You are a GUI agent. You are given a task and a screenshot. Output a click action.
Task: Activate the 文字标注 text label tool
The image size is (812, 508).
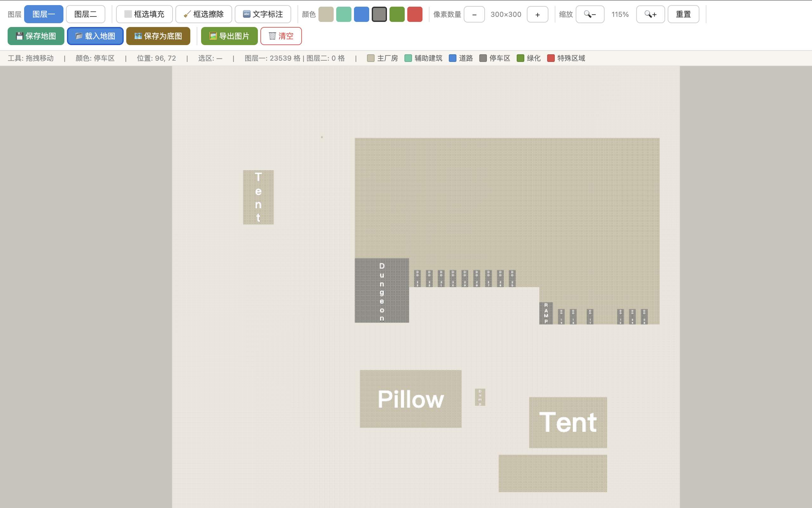(x=263, y=14)
